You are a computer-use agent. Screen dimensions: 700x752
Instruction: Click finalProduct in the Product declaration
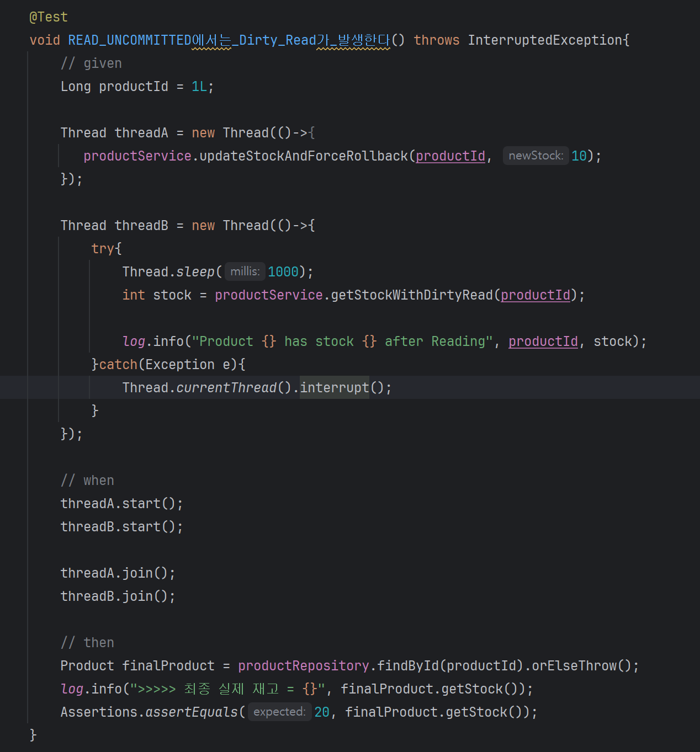pyautogui.click(x=168, y=666)
